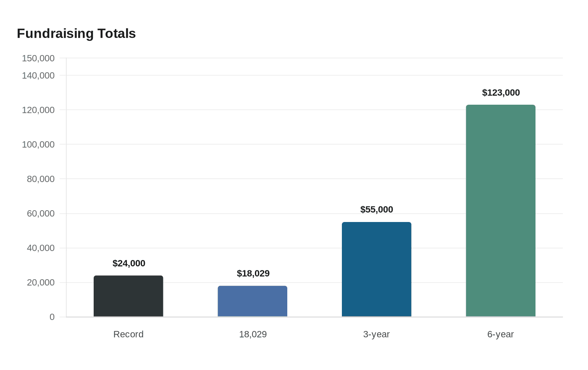Click the $123,000 data label
Screen dimensions: 588x370
(x=501, y=93)
